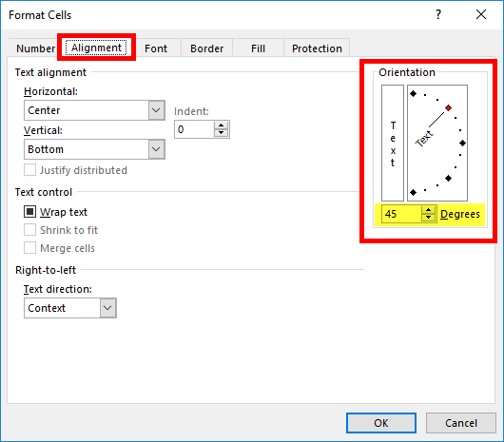Enable the Shrink to fit checkbox
The height and width of the screenshot is (442, 504).
point(29,230)
